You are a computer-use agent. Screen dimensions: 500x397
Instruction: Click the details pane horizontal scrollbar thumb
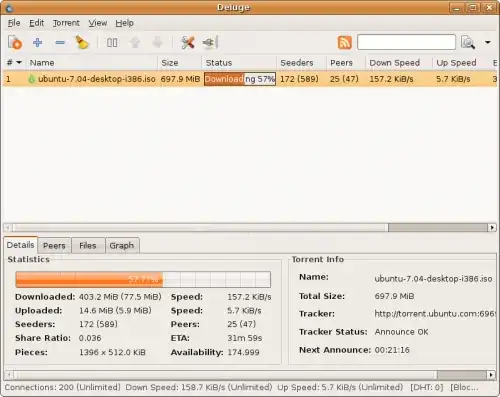tap(226, 375)
